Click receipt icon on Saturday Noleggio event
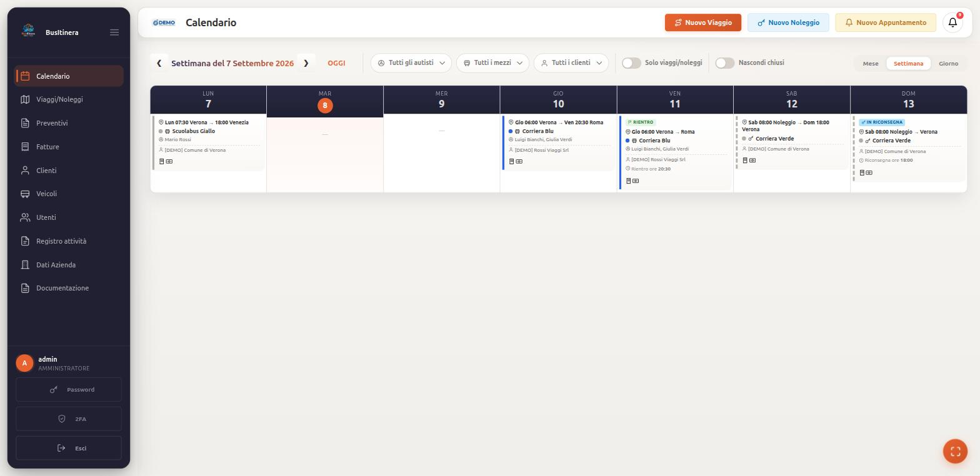Image resolution: width=980 pixels, height=476 pixels. tap(744, 160)
